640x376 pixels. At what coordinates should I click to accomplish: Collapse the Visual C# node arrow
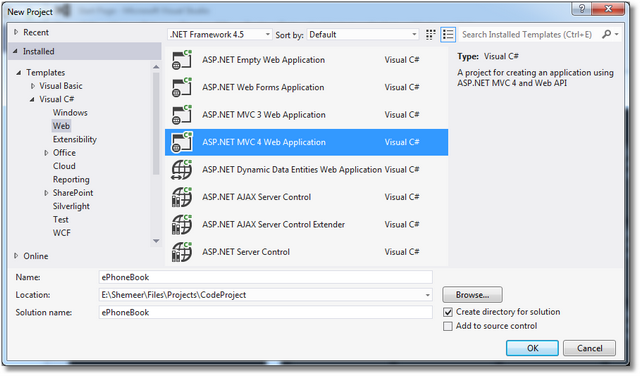(32, 99)
